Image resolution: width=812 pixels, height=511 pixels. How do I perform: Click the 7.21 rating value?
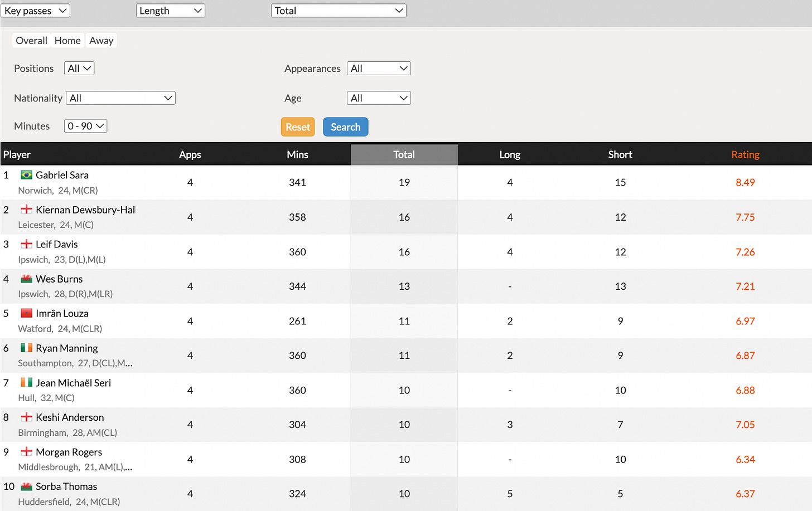745,286
